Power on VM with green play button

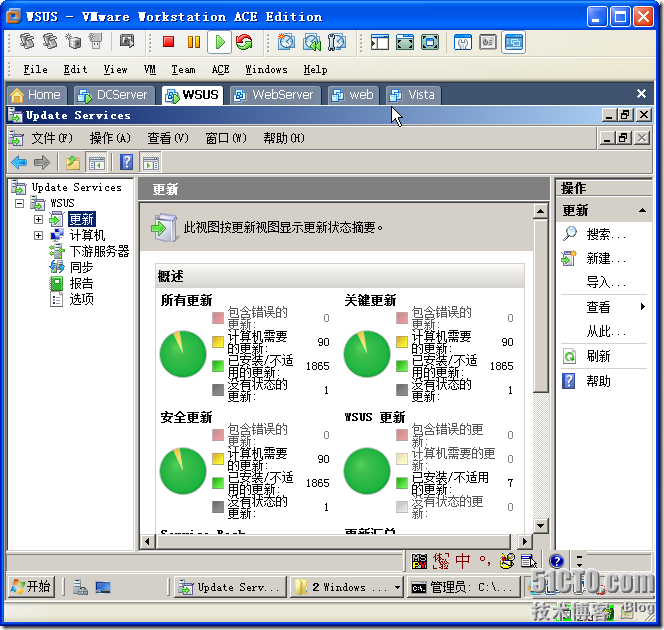coord(219,42)
